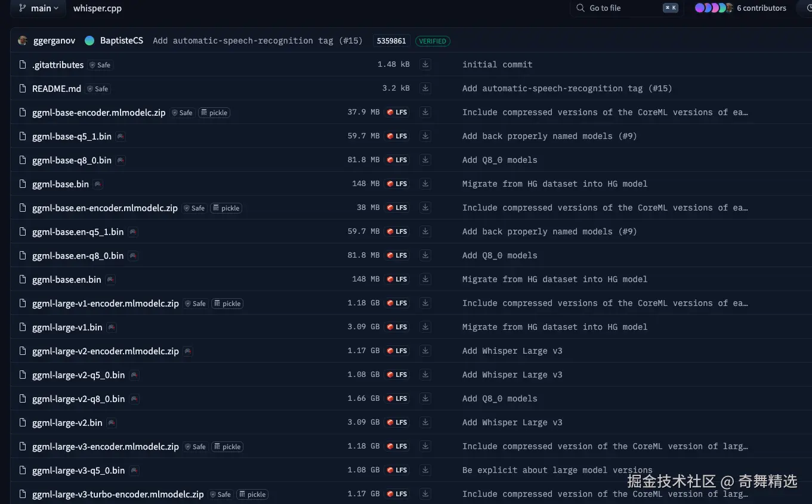Open 'Add Q8_0 models' commit for ggml-base-q8_0.bin
812x504 pixels.
(x=500, y=160)
